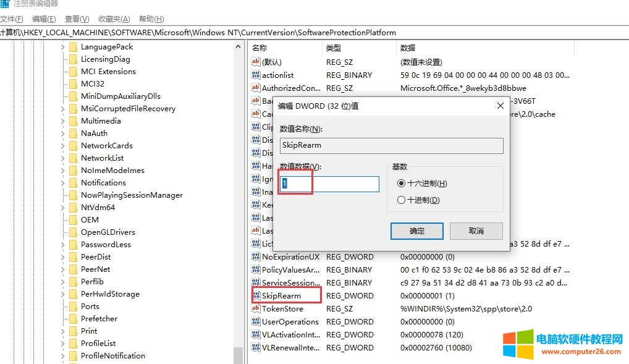Expand the MsiCorruptedFileRecovery tree node
Screen dimensions: 629x364
tap(62, 109)
